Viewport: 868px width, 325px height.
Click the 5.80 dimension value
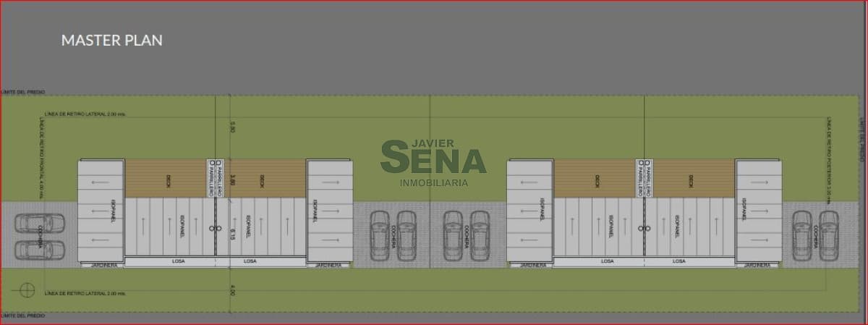pos(232,127)
